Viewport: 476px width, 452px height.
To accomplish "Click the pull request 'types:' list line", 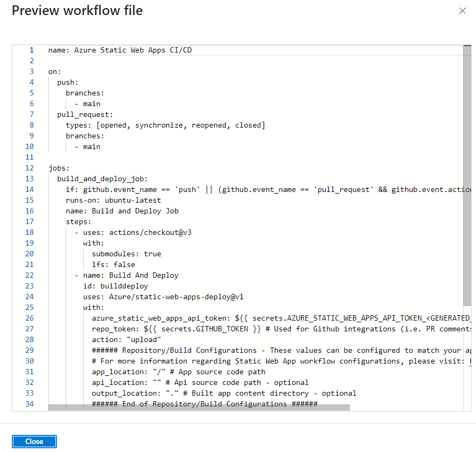I will click(165, 125).
